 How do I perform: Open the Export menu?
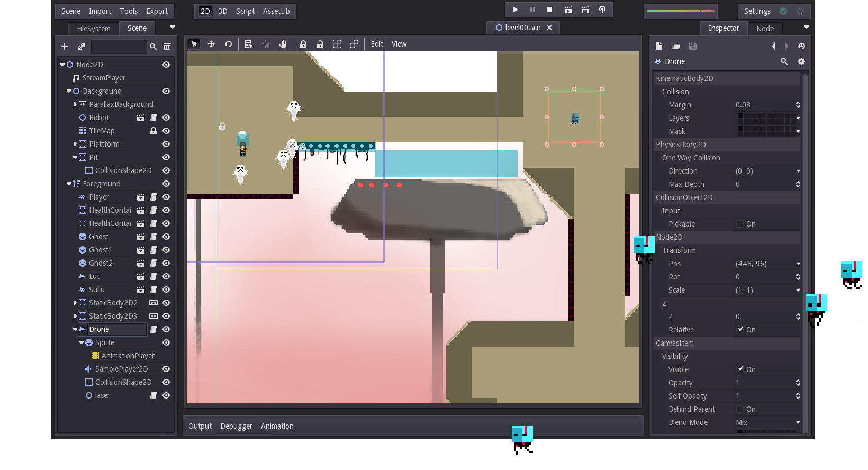click(x=157, y=11)
